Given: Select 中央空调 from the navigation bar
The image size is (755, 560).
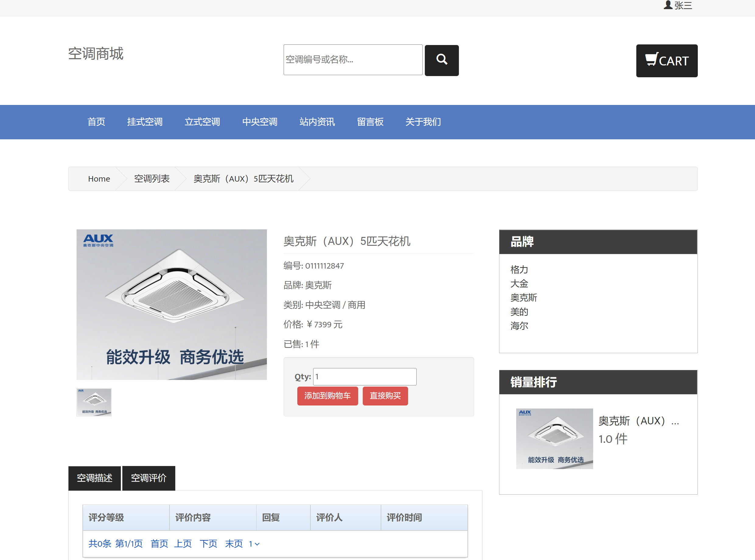Looking at the screenshot, I should pyautogui.click(x=260, y=122).
